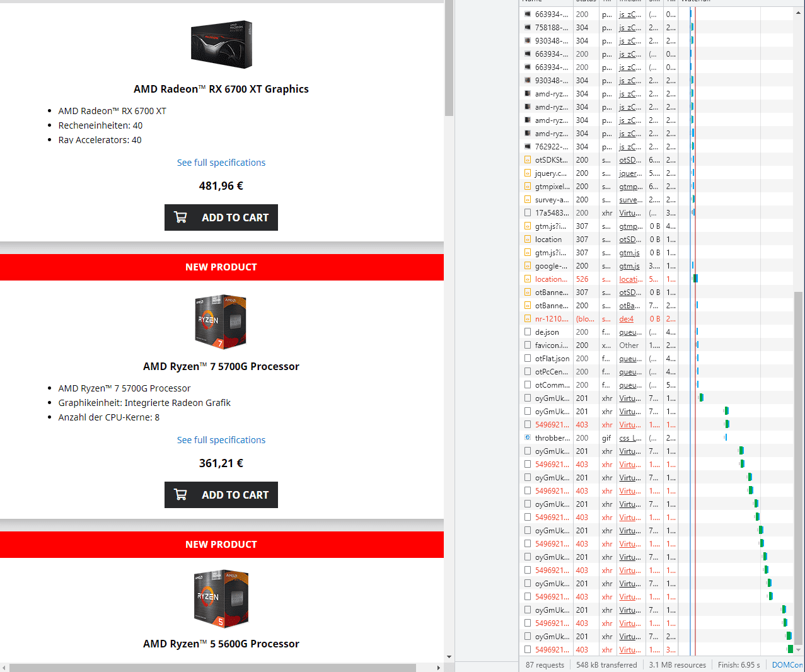Select the favicon.i request row
Viewport: 805px width, 672px height.
(x=656, y=345)
